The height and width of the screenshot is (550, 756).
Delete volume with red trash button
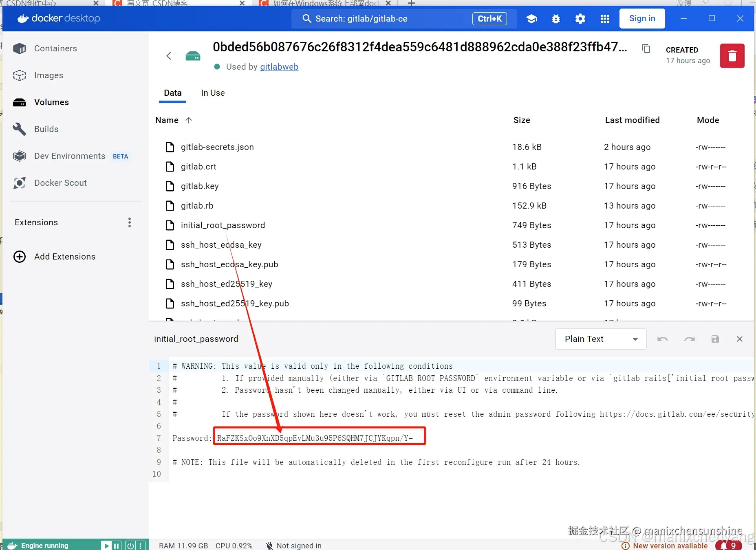tap(732, 56)
